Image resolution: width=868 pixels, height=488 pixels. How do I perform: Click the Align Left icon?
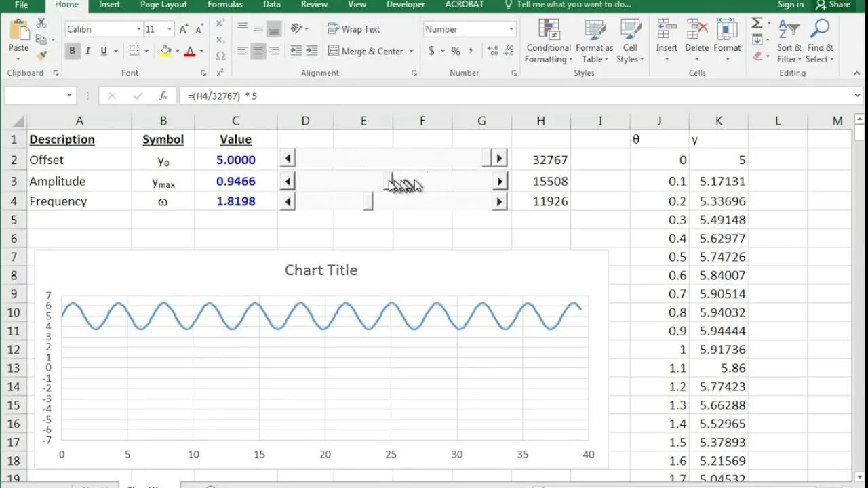[243, 51]
